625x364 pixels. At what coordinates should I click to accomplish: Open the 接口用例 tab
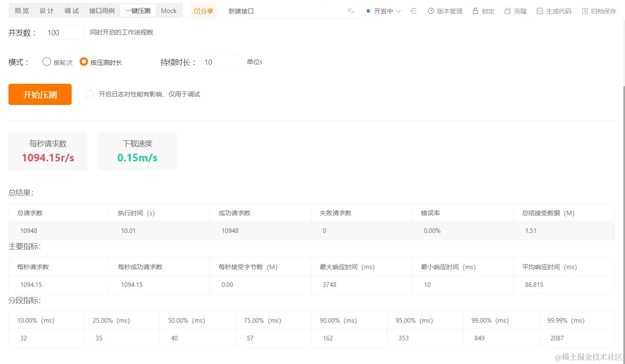coord(102,11)
